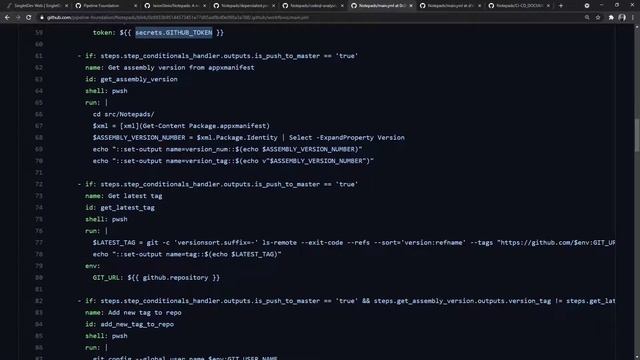The height and width of the screenshot is (360, 640).
Task: Go back to the previous page
Action: click(x=7, y=18)
